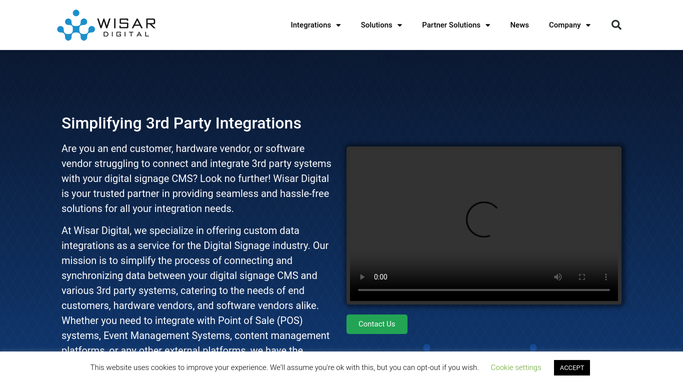
Task: Open Cookie settings link
Action: [x=516, y=367]
